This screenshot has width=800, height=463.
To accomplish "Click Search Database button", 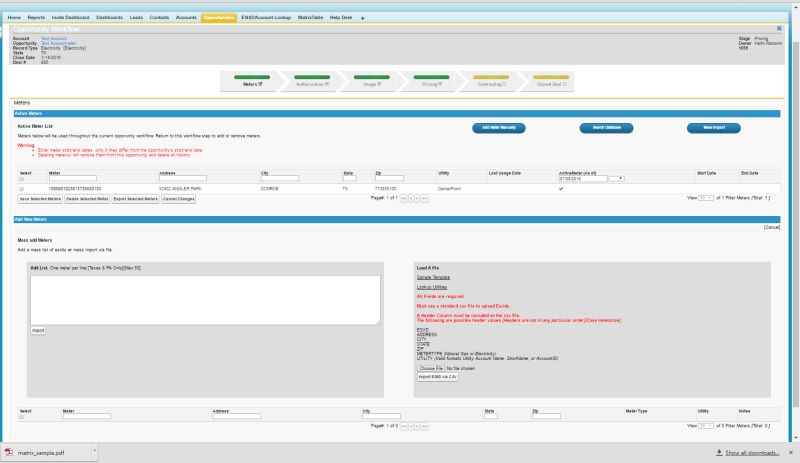I will tap(606, 128).
